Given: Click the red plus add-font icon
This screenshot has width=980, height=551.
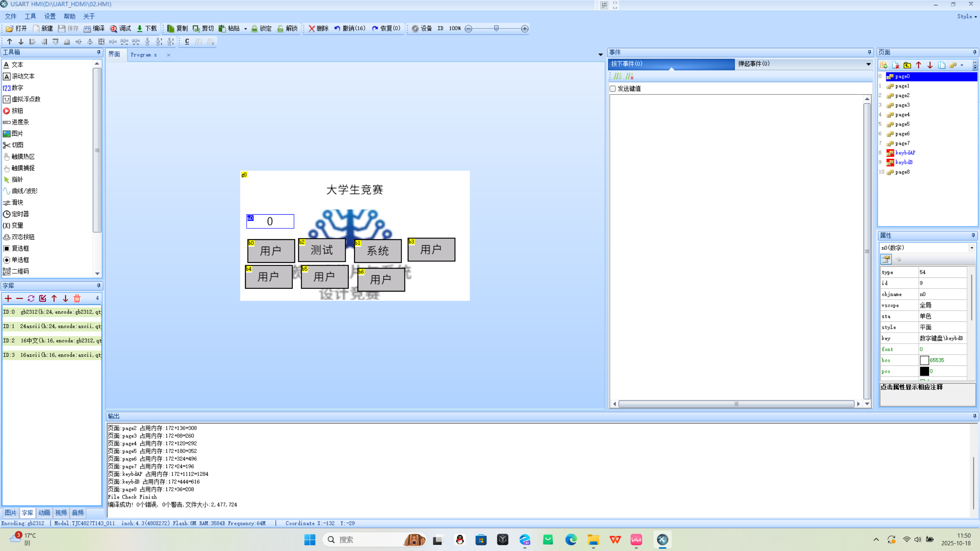Looking at the screenshot, I should pyautogui.click(x=8, y=298).
